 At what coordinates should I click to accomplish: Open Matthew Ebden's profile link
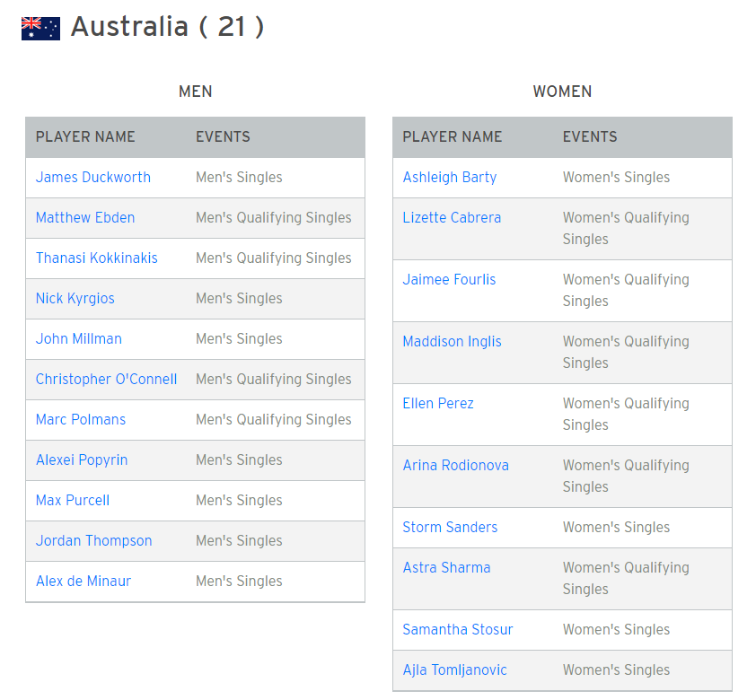(85, 218)
